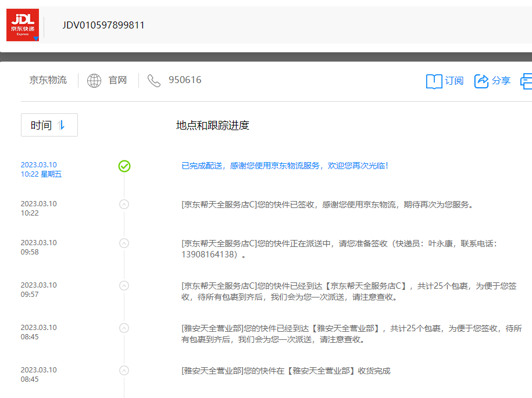Open the 官网 link

click(117, 80)
